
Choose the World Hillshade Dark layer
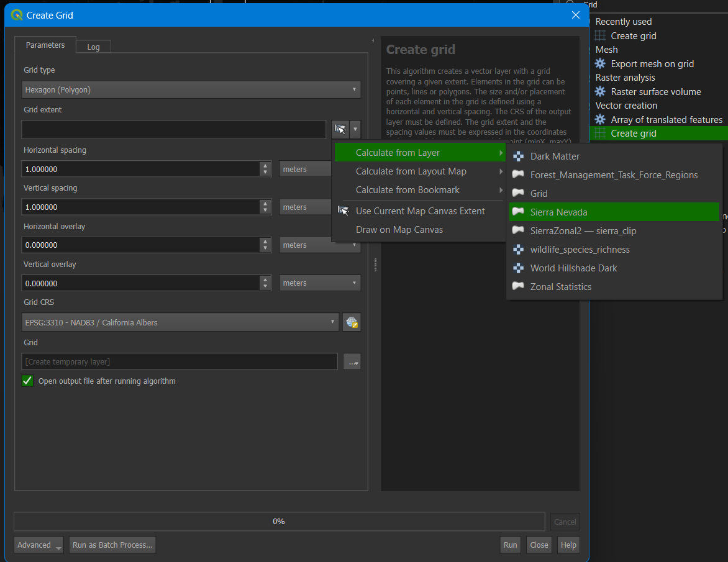click(573, 268)
